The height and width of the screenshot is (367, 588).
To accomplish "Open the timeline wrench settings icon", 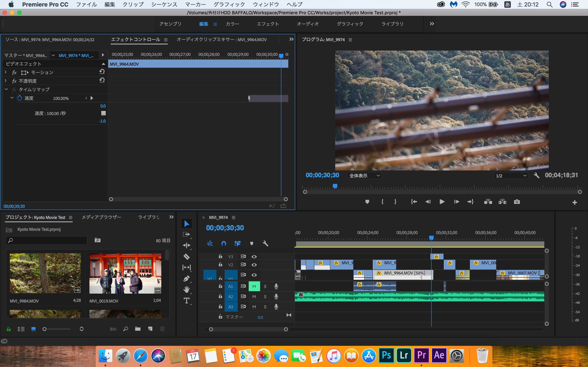I will (x=265, y=243).
